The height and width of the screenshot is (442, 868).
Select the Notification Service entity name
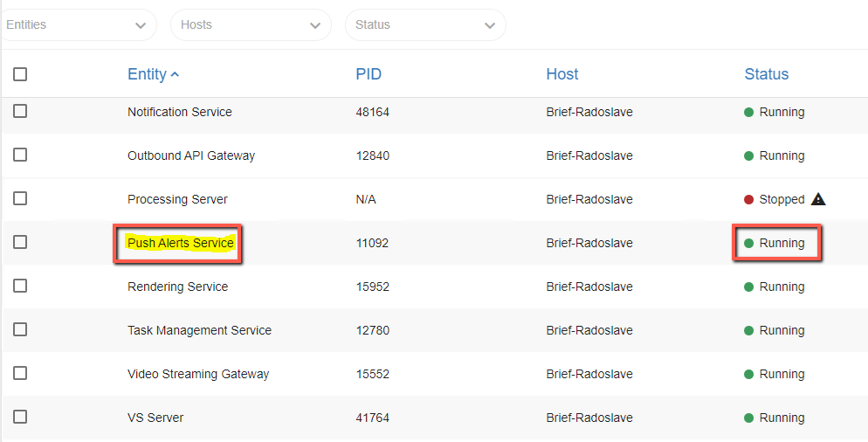click(179, 112)
